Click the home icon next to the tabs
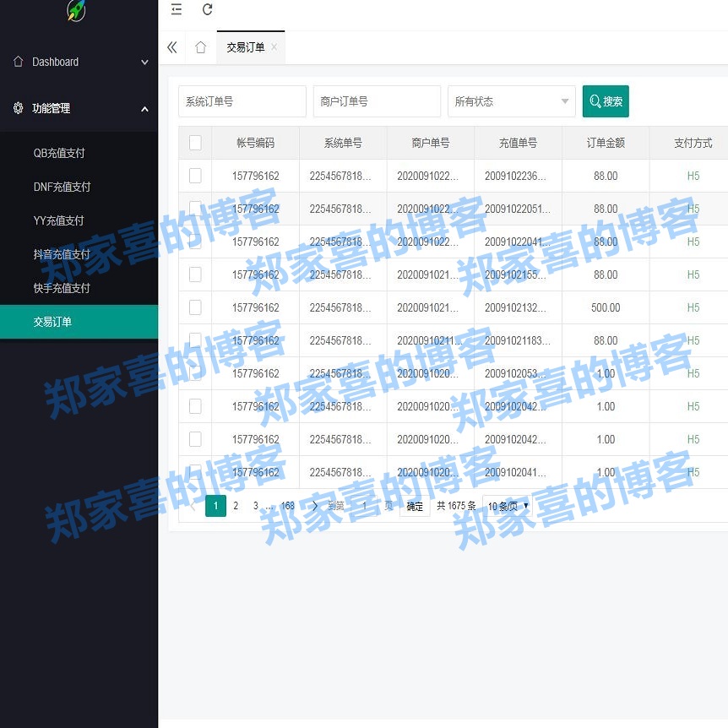The width and height of the screenshot is (728, 728). tap(200, 47)
